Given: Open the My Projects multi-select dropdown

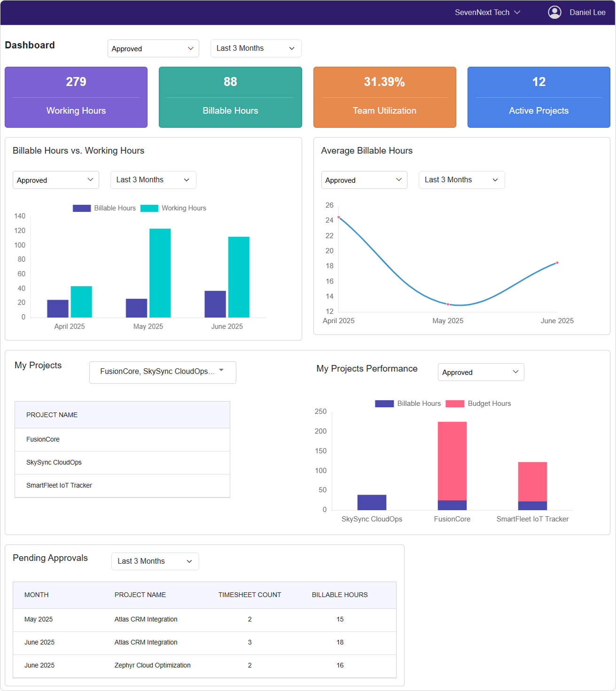Looking at the screenshot, I should click(163, 372).
